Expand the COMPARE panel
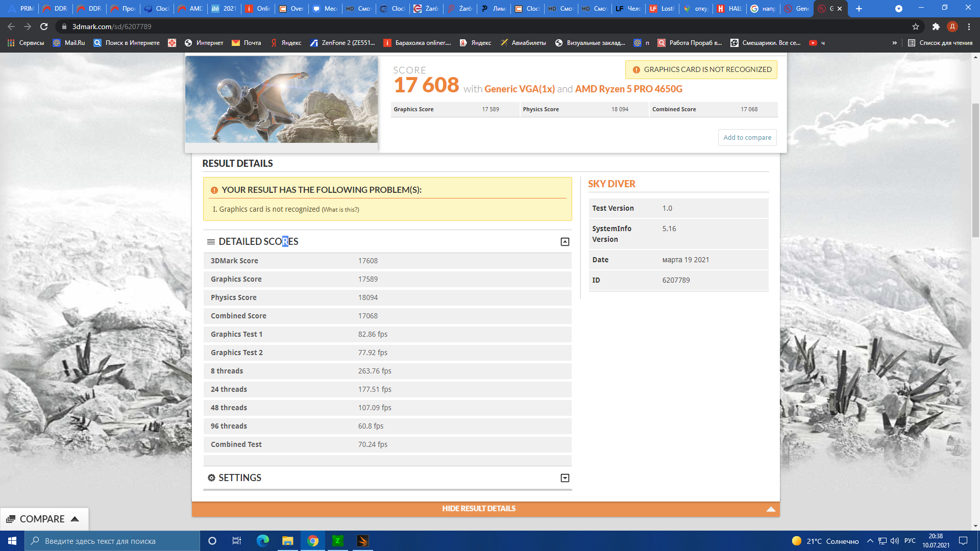 pyautogui.click(x=44, y=519)
